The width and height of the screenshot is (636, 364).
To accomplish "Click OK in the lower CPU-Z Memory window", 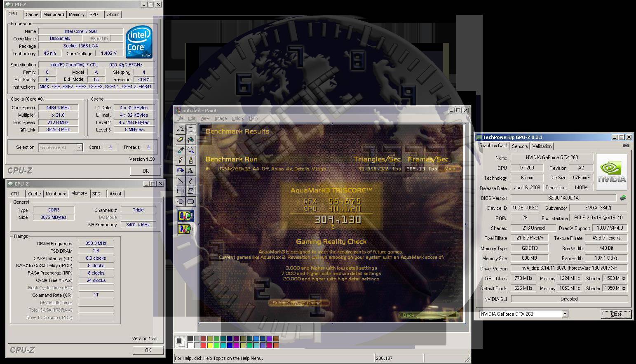I will (x=148, y=350).
